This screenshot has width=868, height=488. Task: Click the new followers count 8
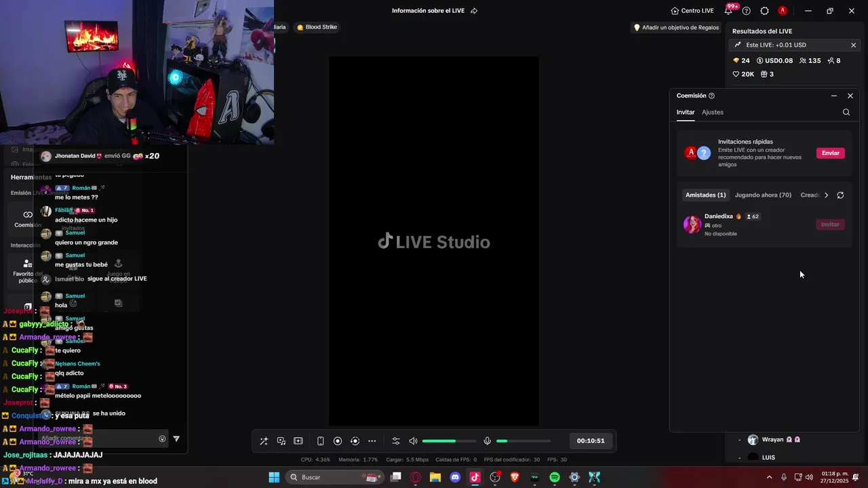(833, 60)
